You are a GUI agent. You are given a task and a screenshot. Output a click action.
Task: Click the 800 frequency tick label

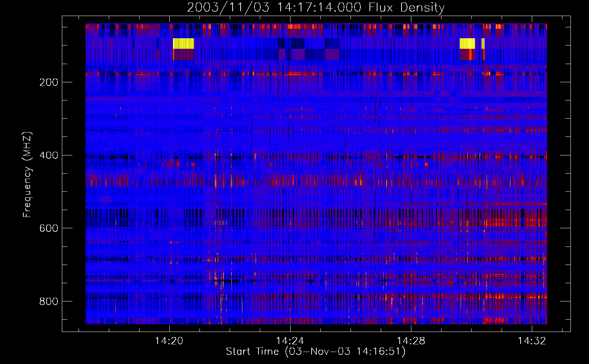pyautogui.click(x=49, y=301)
